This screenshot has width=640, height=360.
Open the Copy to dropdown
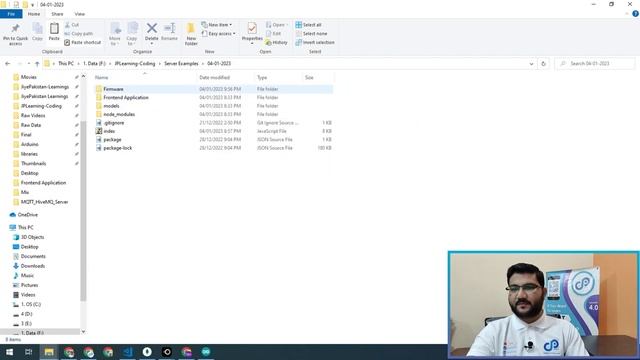(x=132, y=34)
